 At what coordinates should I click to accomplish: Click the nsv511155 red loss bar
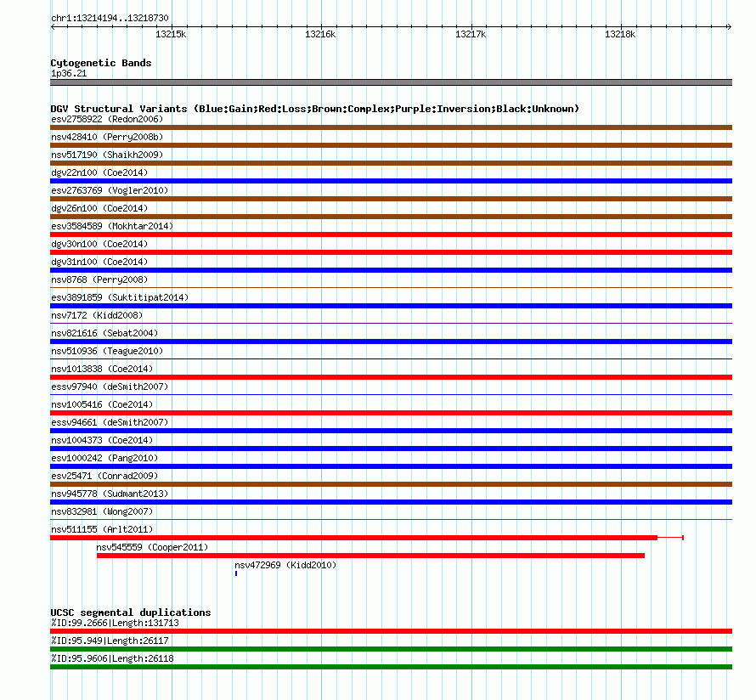click(x=354, y=538)
